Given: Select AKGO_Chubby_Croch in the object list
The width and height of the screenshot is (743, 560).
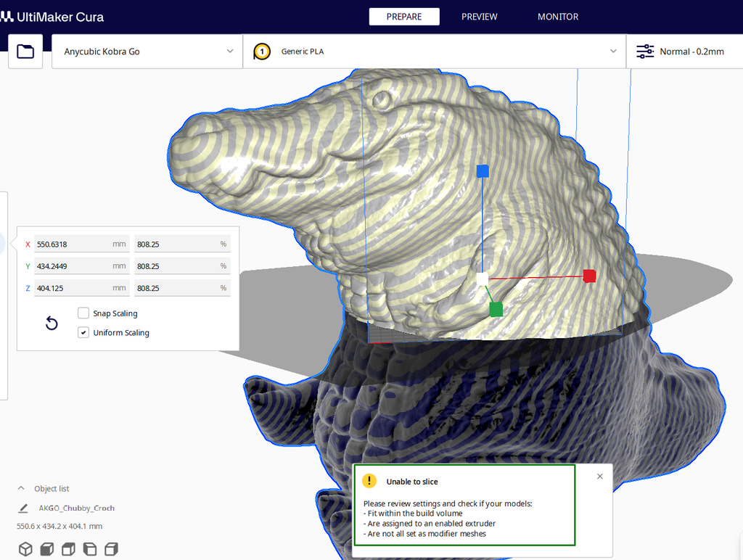Looking at the screenshot, I should coord(77,508).
